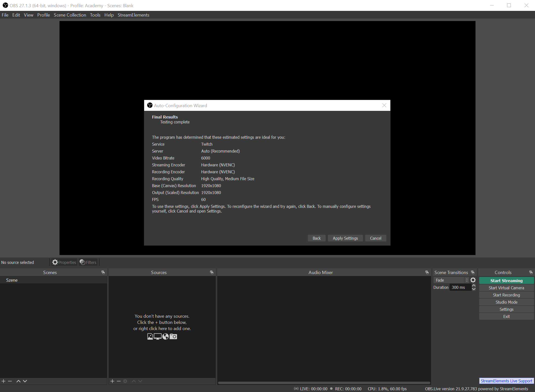This screenshot has height=392, width=535.
Task: Open the File menu
Action: [5, 15]
